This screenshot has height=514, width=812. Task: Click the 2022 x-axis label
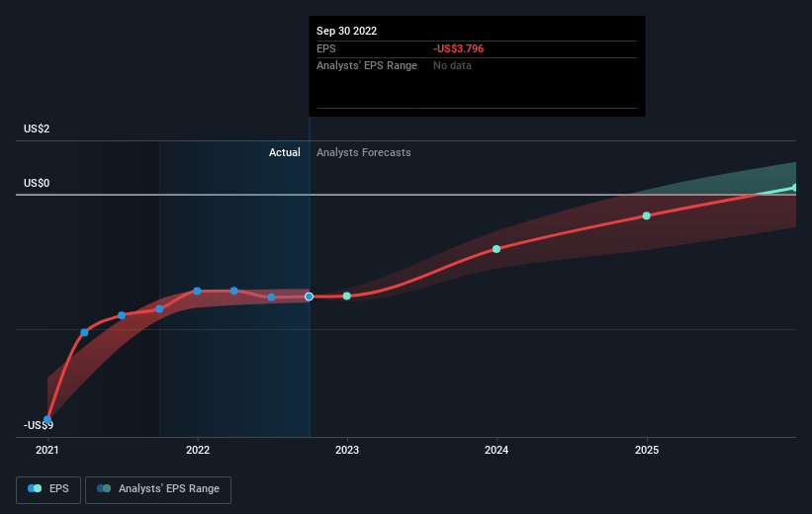click(x=198, y=450)
